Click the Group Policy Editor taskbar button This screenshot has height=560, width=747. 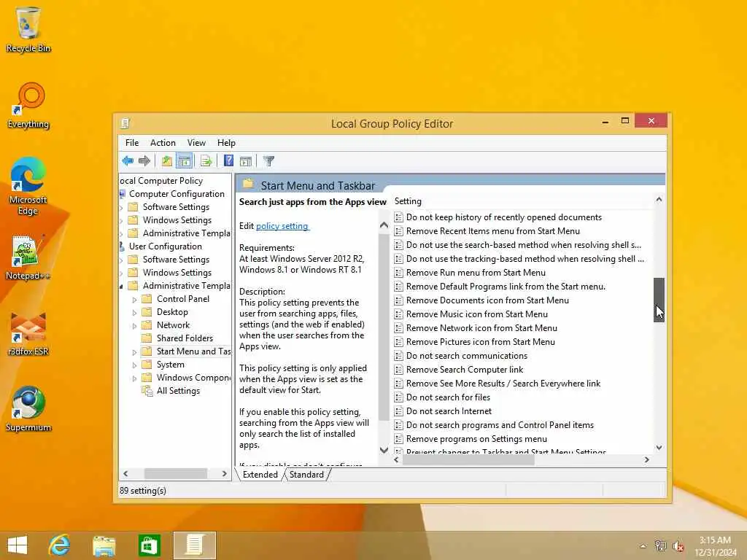194,545
